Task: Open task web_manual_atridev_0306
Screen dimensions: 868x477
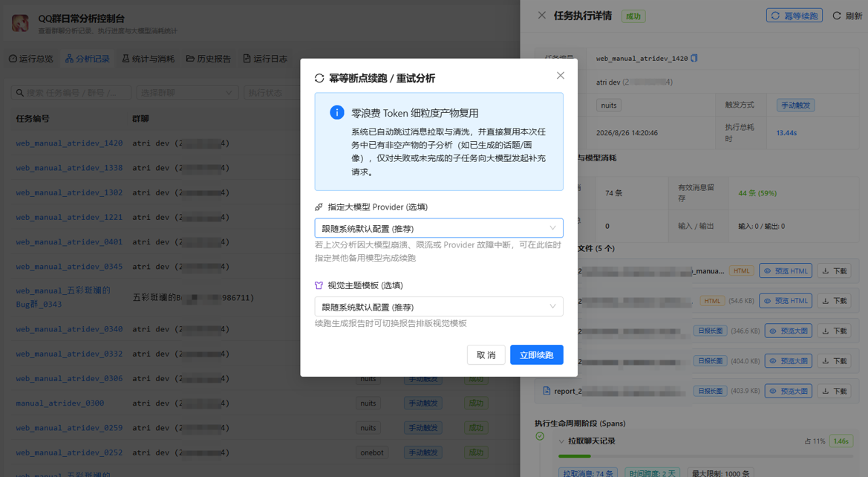Action: click(x=69, y=378)
